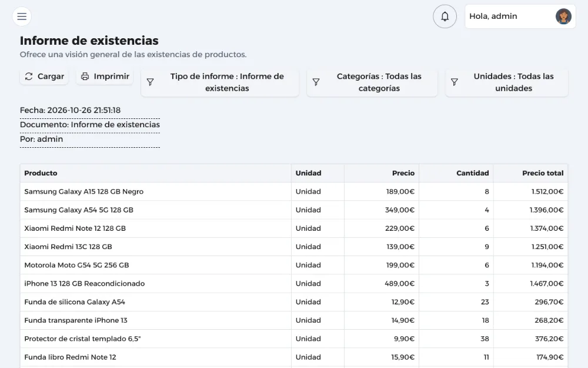Screen dimensions: 588x368
Task: Click the total 376,20€
Action: 549,339
